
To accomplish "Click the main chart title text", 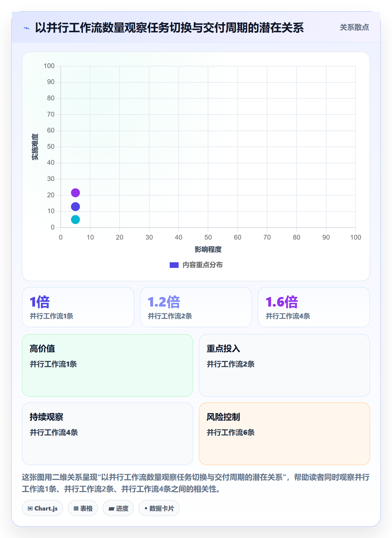I will tap(169, 28).
